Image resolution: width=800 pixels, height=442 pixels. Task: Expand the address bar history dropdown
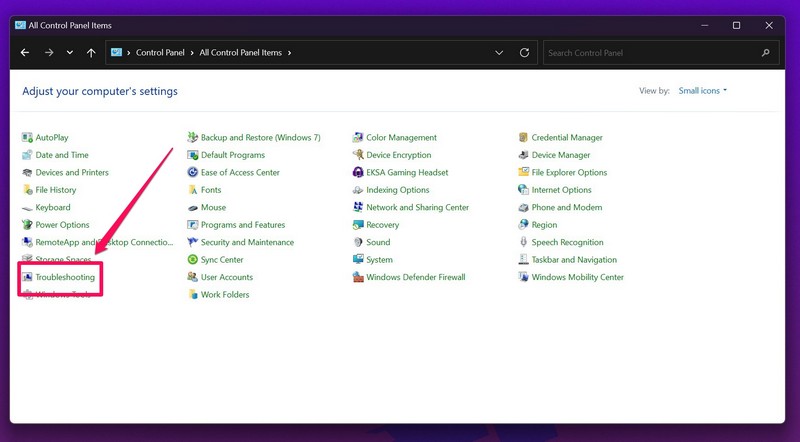coord(499,52)
